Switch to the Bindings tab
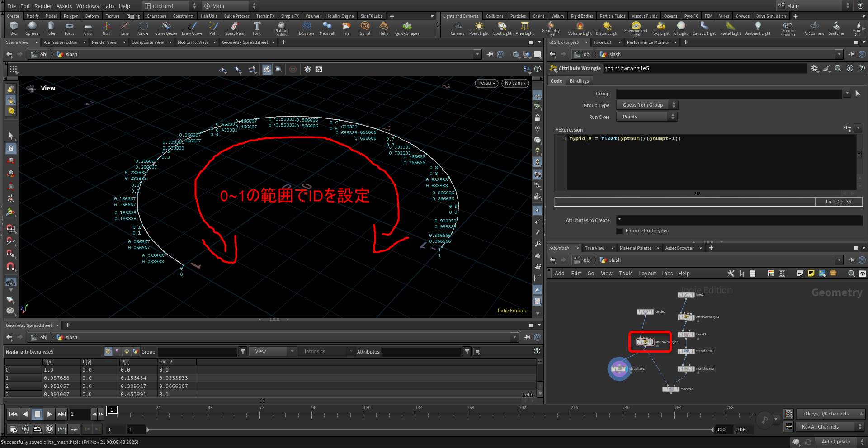The width and height of the screenshot is (868, 448). (579, 81)
